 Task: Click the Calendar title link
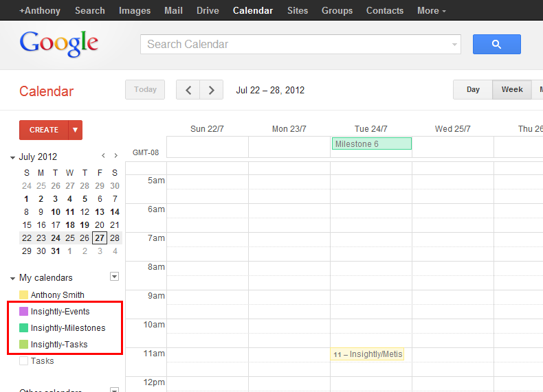(47, 91)
